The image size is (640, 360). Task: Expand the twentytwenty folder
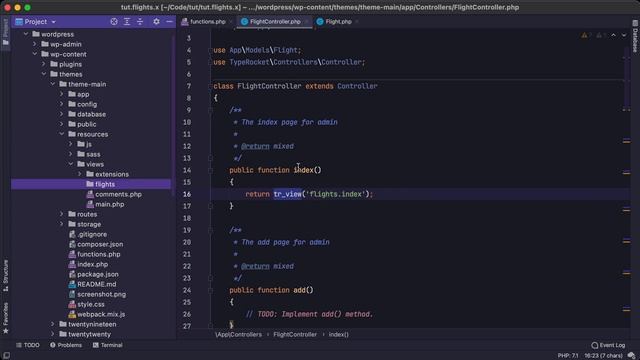tap(53, 334)
